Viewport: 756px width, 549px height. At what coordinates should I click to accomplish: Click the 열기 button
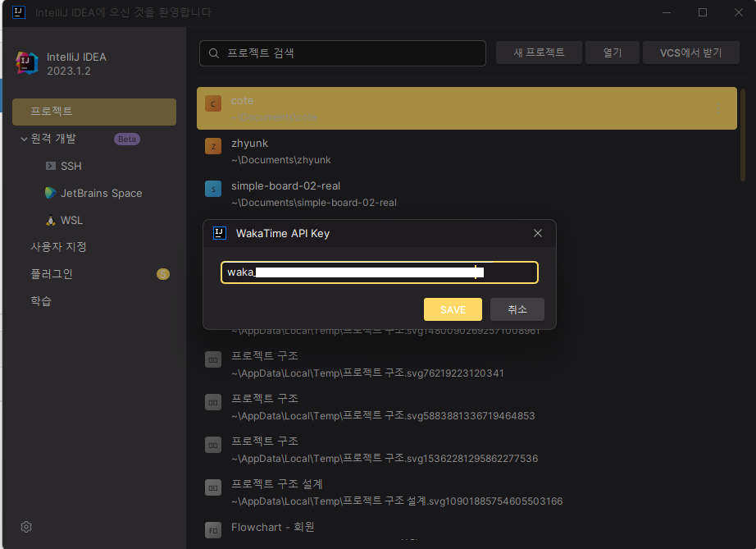coord(613,53)
